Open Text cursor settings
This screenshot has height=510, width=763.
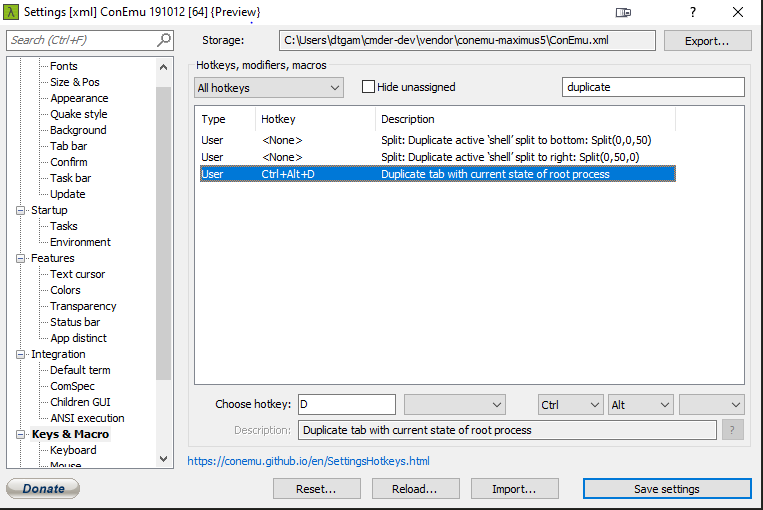(77, 274)
